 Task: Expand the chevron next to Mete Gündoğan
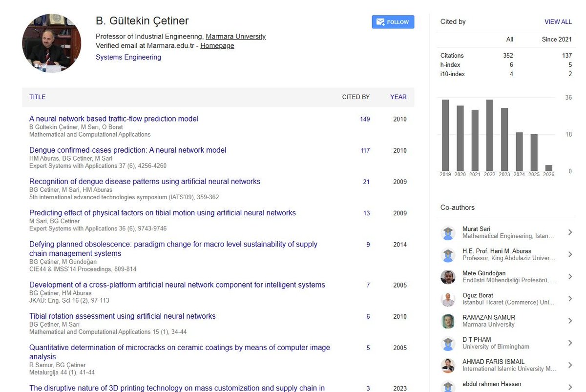point(570,276)
